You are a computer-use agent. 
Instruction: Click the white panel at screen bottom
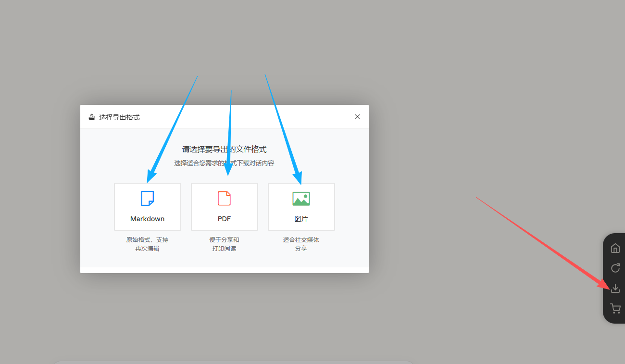click(x=234, y=362)
